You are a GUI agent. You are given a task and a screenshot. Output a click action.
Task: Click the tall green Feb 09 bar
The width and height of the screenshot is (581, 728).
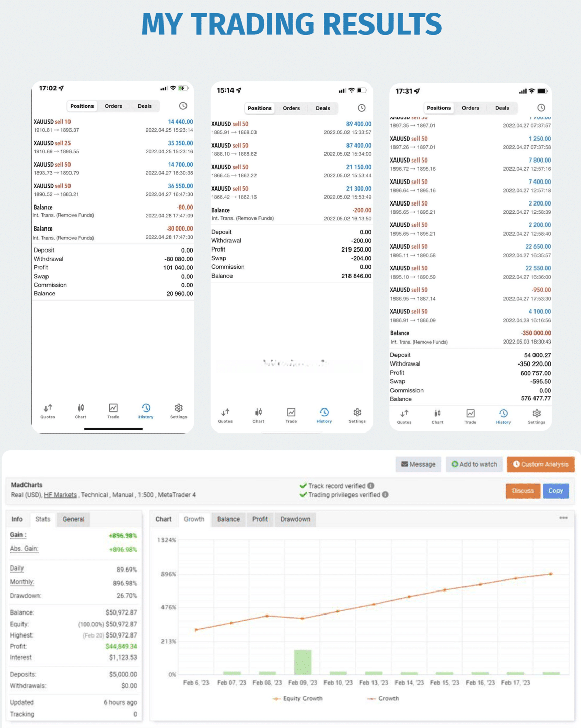click(303, 662)
